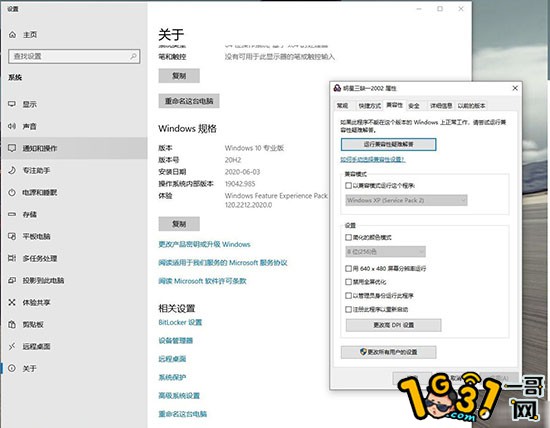Open the 主页 home icon in Settings
The height and width of the screenshot is (428, 550).
(12, 34)
